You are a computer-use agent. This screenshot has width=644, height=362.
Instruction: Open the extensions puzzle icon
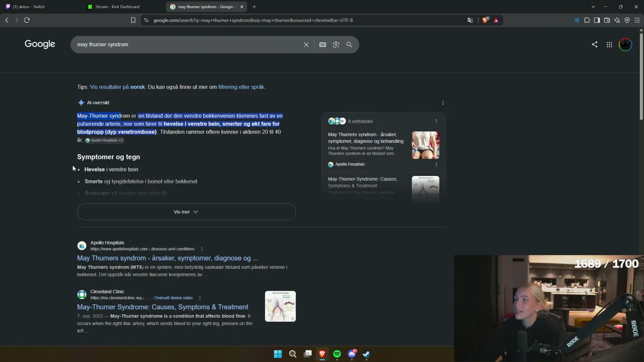587,20
